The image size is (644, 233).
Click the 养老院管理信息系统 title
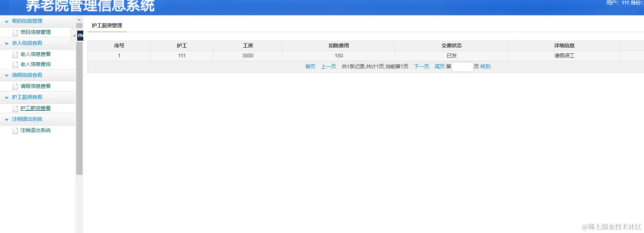click(90, 6)
